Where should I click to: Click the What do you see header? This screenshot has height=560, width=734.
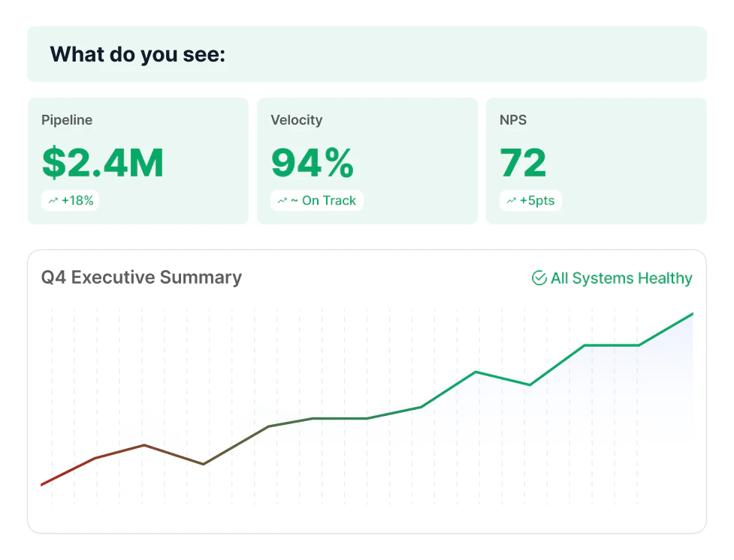[137, 54]
